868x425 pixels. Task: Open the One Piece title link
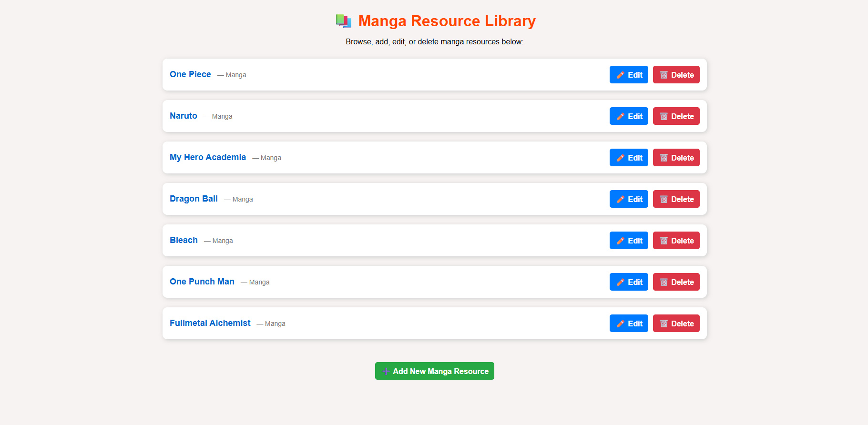point(190,74)
